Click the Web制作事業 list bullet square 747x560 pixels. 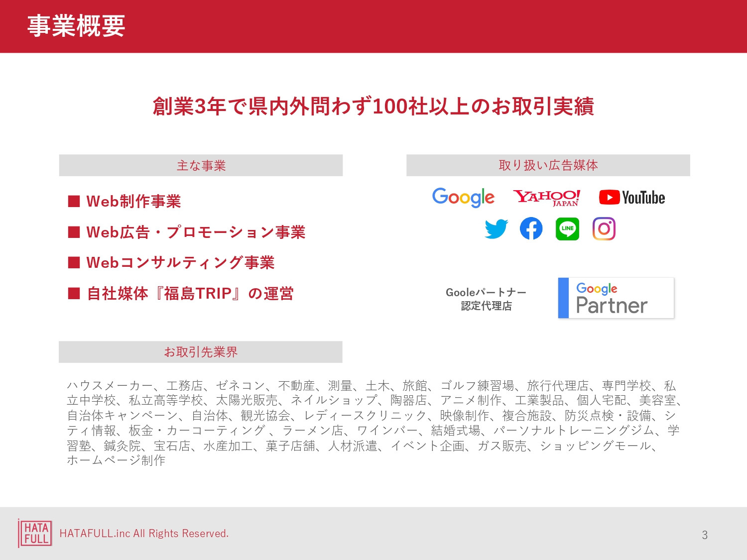tap(73, 202)
